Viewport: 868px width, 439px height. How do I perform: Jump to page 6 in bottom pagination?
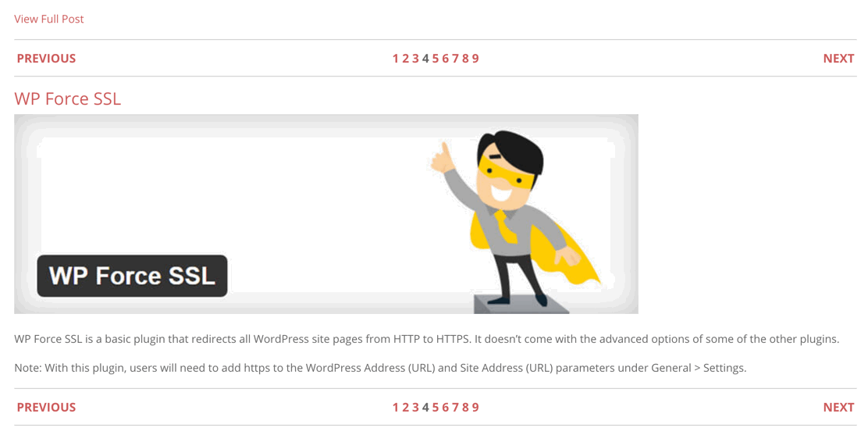[445, 407]
